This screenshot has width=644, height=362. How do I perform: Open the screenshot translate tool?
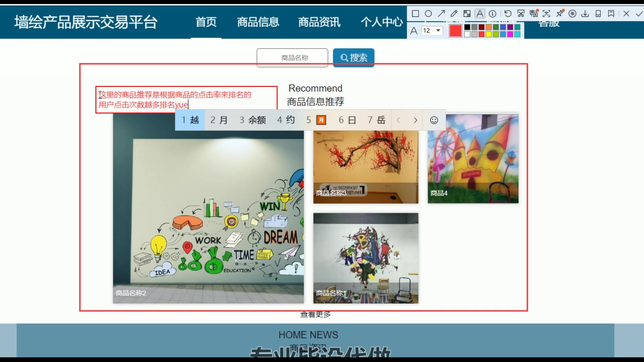pyautogui.click(x=534, y=13)
